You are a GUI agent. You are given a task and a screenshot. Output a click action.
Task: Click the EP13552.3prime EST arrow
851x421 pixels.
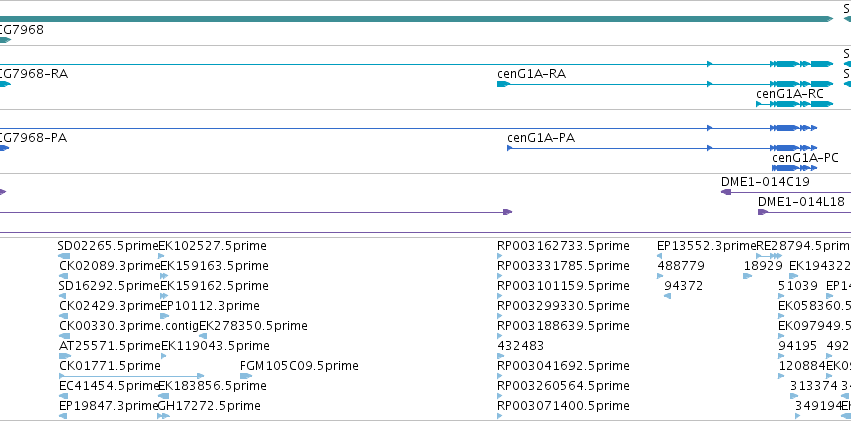pyautogui.click(x=659, y=256)
